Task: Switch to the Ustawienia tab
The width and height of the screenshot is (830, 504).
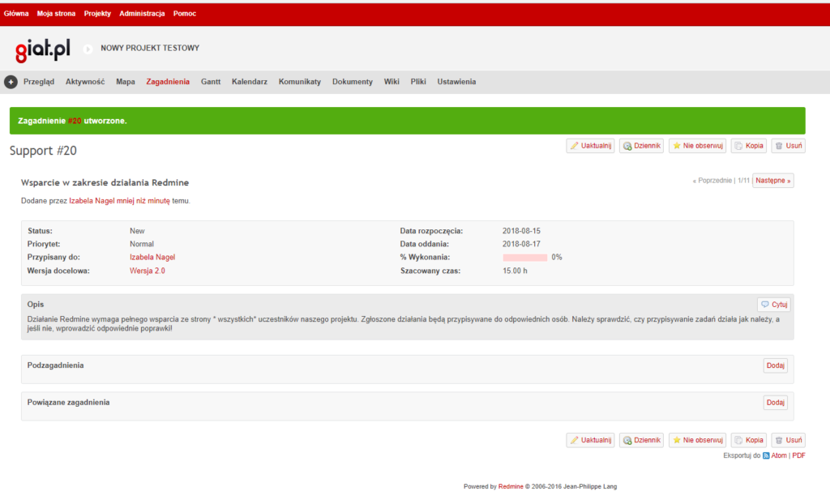Action: pyautogui.click(x=456, y=82)
